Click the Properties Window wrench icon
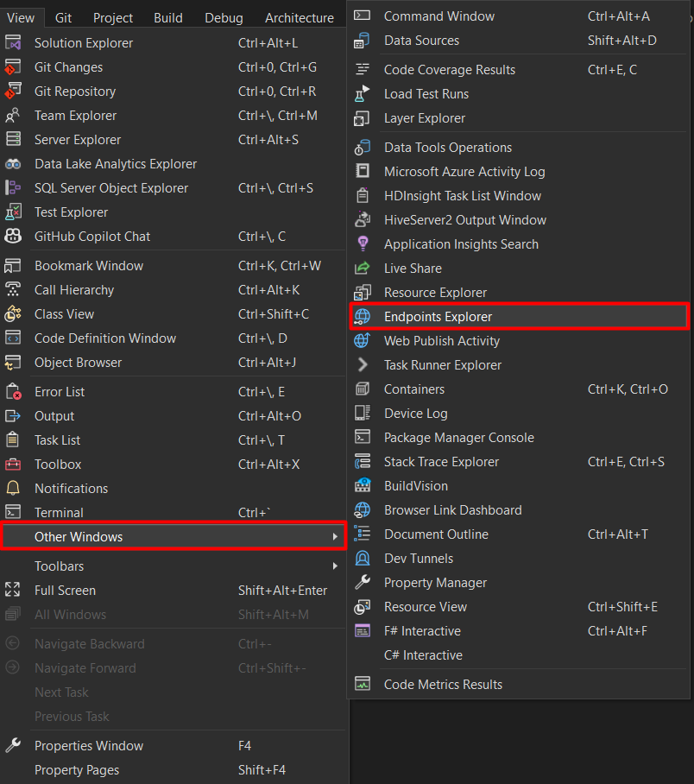 [x=13, y=745]
